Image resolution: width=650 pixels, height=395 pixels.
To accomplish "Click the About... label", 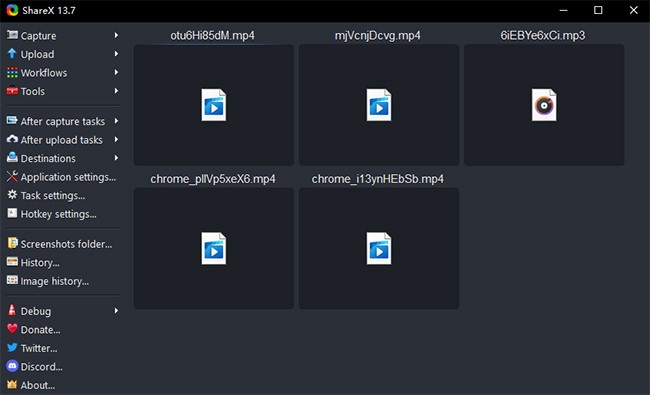I will point(38,385).
